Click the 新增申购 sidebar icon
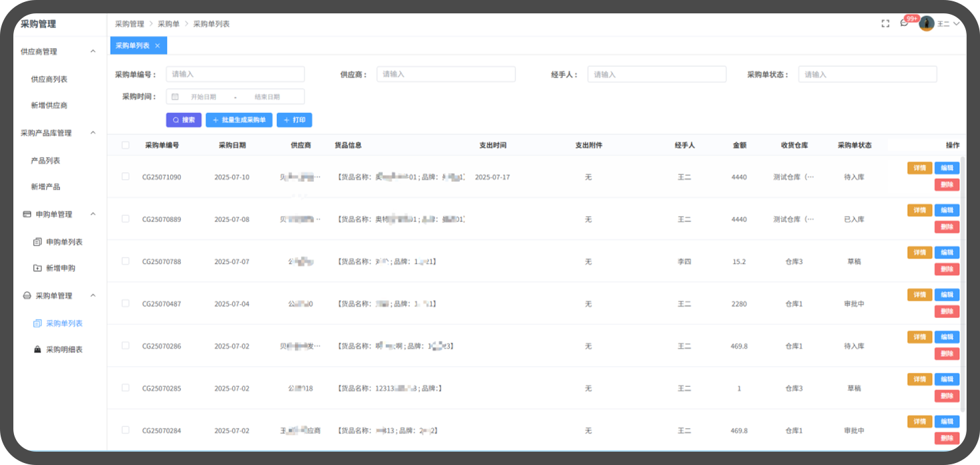Image resolution: width=980 pixels, height=465 pixels. tap(37, 268)
